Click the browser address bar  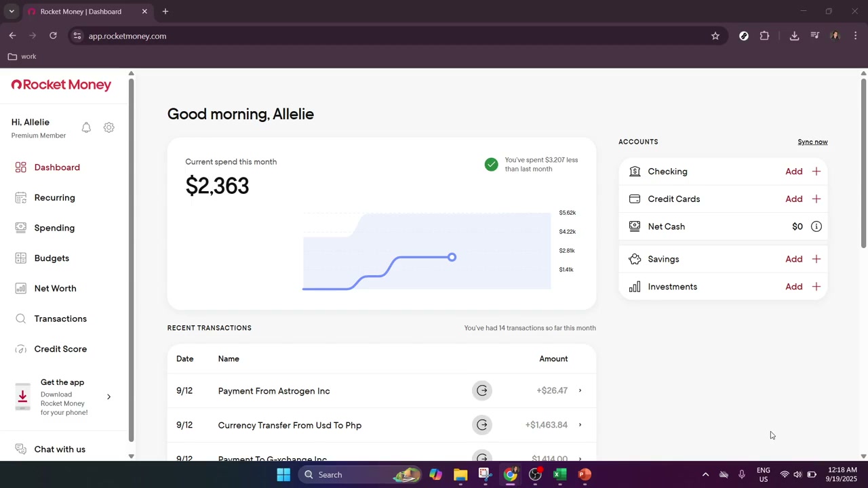coord(397,36)
